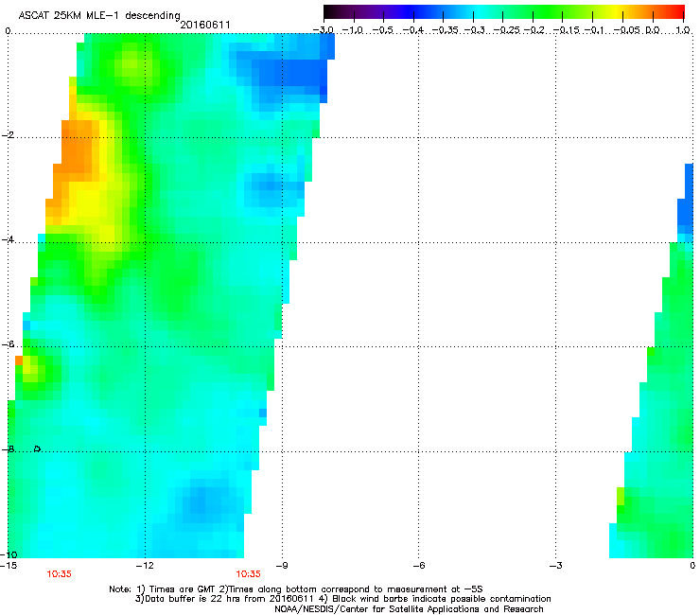Click the -2 latitude axis label
The image size is (700, 615).
[8, 135]
